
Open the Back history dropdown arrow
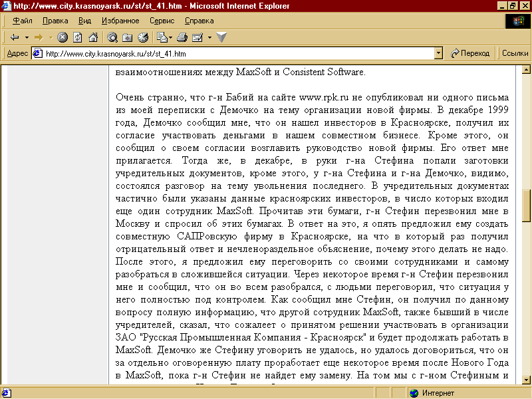click(x=27, y=37)
